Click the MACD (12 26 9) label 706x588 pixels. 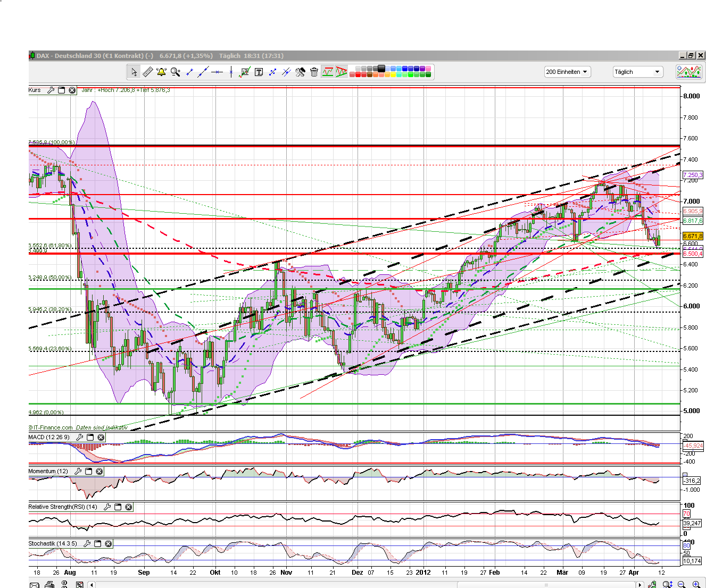coord(49,438)
